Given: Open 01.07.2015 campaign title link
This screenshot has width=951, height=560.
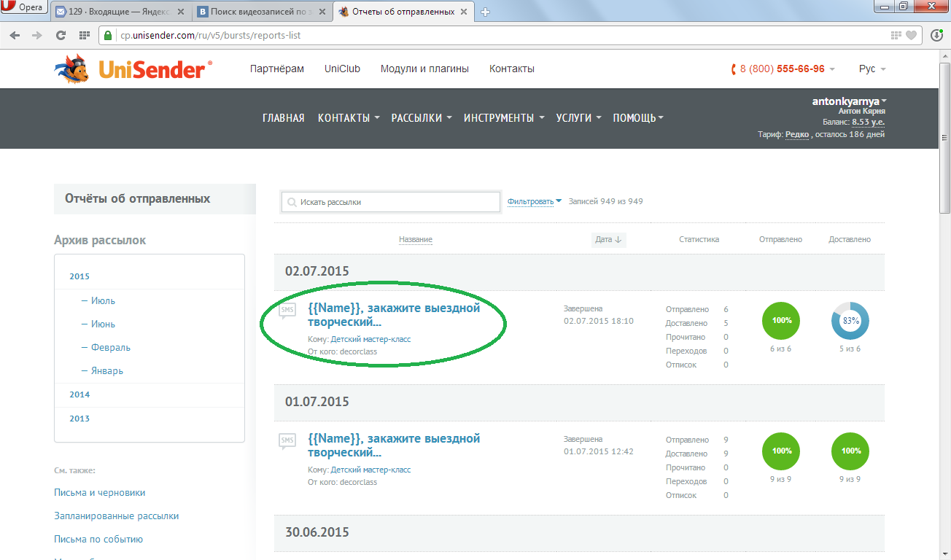Looking at the screenshot, I should (394, 446).
